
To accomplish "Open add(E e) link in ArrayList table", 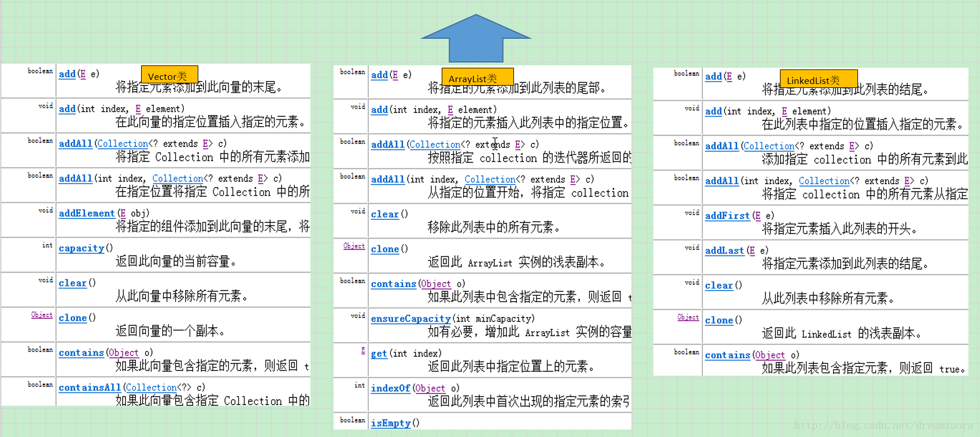I will [x=379, y=75].
